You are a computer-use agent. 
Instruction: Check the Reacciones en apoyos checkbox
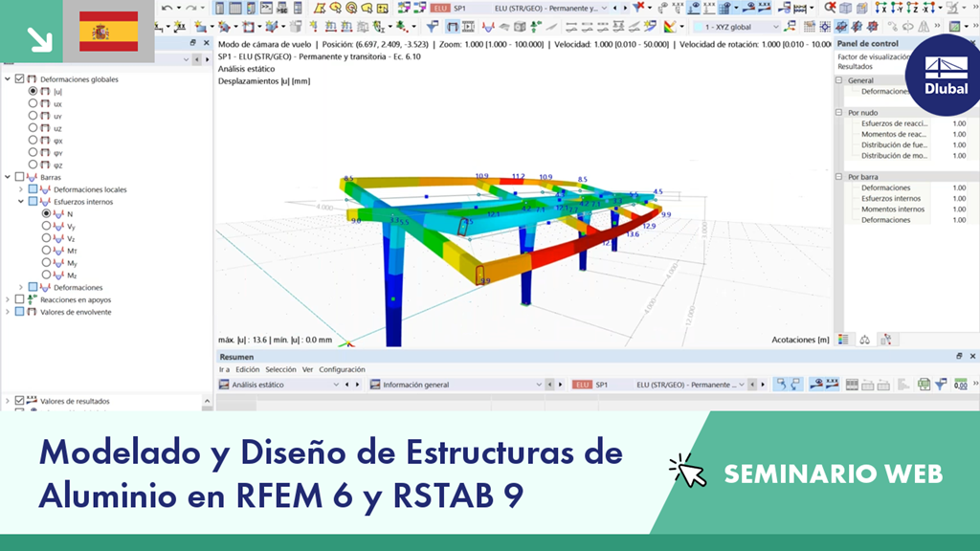pyautogui.click(x=19, y=299)
